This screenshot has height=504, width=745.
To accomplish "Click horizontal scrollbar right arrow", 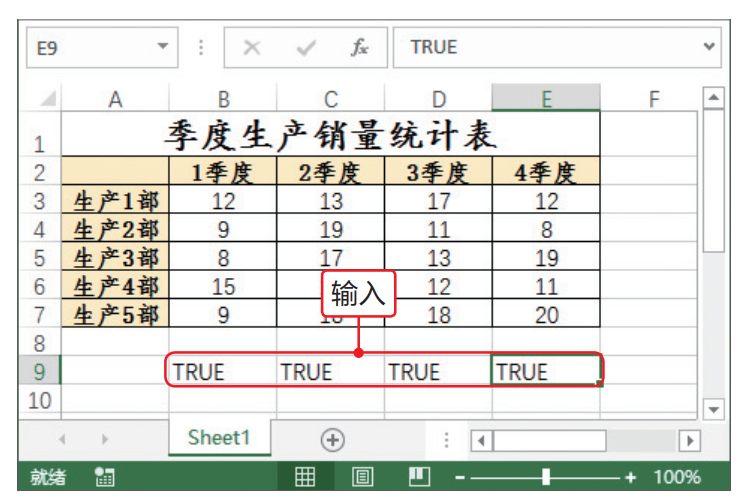I will coord(689,441).
